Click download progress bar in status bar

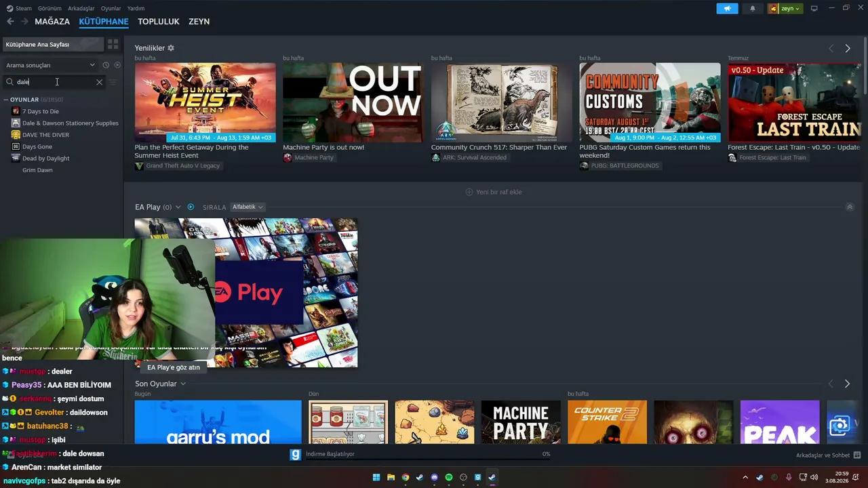click(x=429, y=458)
